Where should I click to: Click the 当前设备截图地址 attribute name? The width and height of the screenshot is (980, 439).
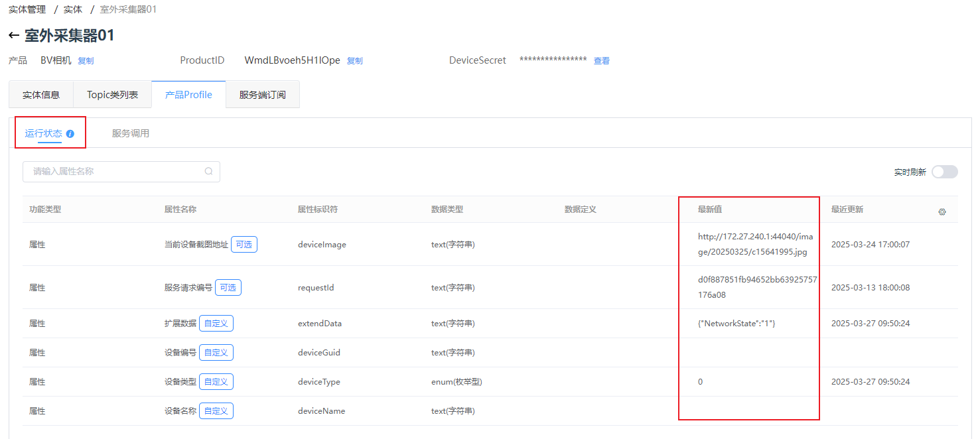pos(196,245)
